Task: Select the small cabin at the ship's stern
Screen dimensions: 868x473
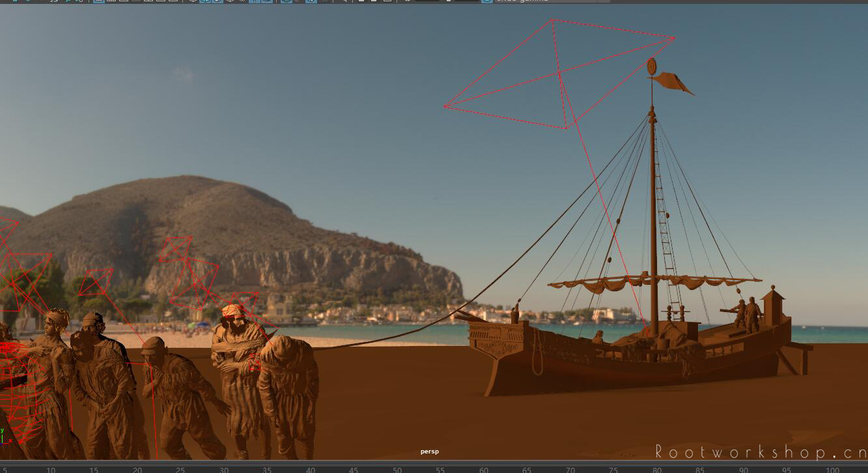Action: [x=774, y=304]
